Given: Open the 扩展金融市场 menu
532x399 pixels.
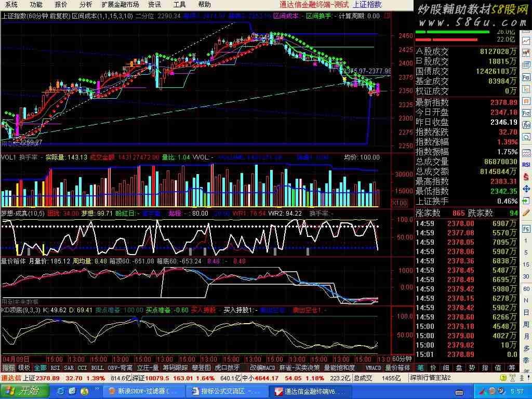Looking at the screenshot, I should 120,5.
